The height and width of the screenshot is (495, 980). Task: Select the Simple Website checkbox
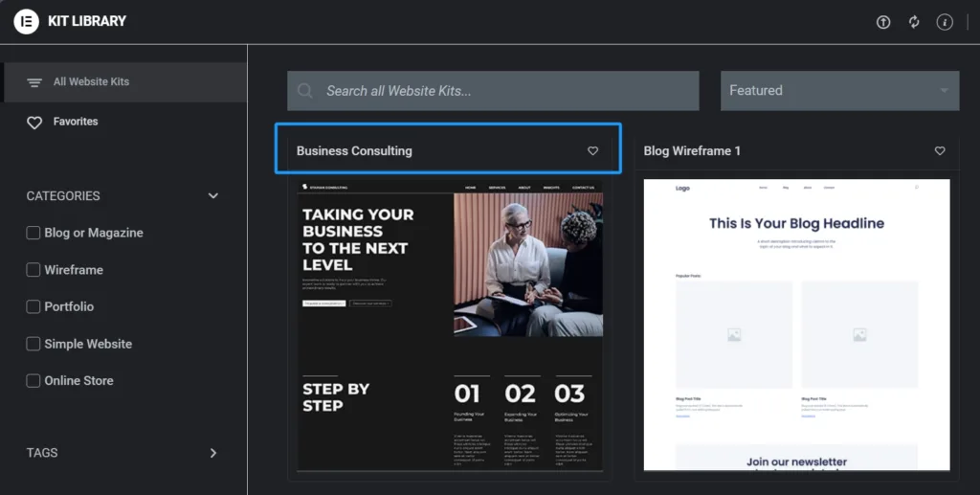point(33,344)
